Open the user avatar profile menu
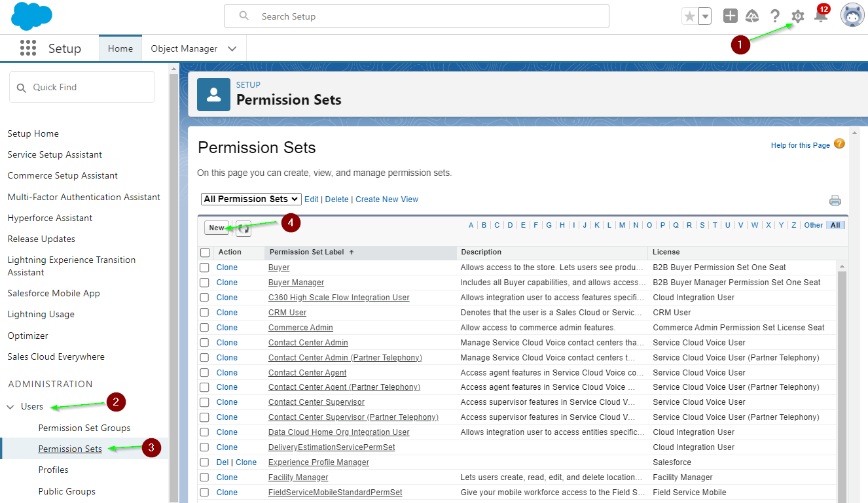The height and width of the screenshot is (503, 868). pyautogui.click(x=852, y=16)
